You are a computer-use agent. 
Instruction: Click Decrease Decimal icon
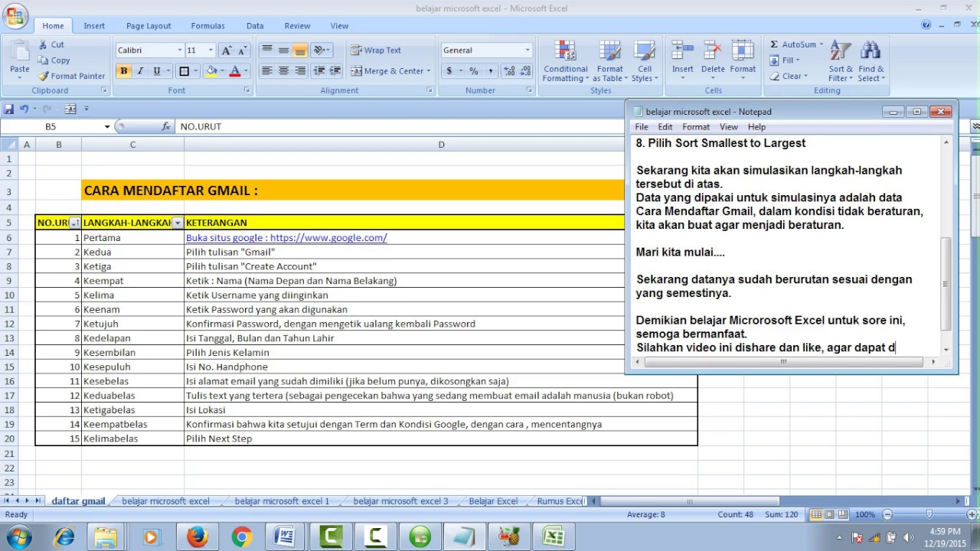tap(526, 71)
